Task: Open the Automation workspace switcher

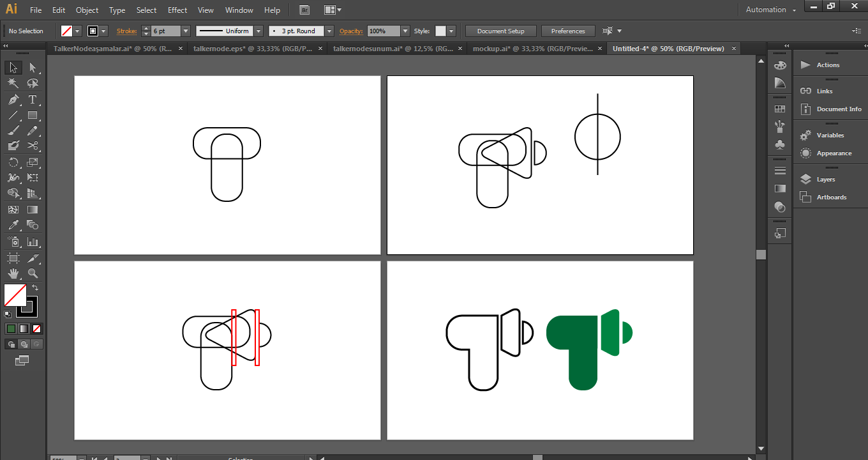Action: [771, 10]
